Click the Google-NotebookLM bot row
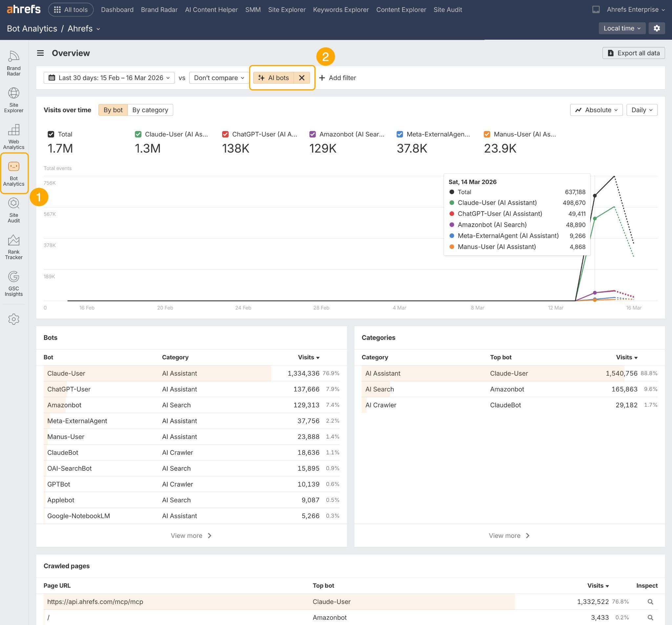 pos(191,516)
